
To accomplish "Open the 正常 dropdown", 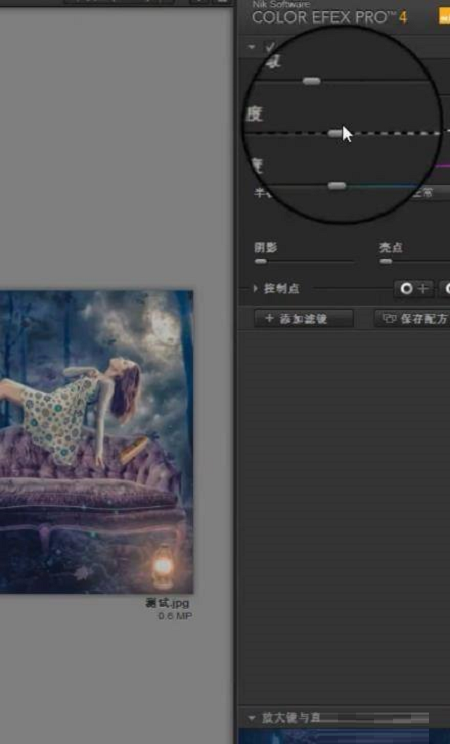I will click(430, 193).
